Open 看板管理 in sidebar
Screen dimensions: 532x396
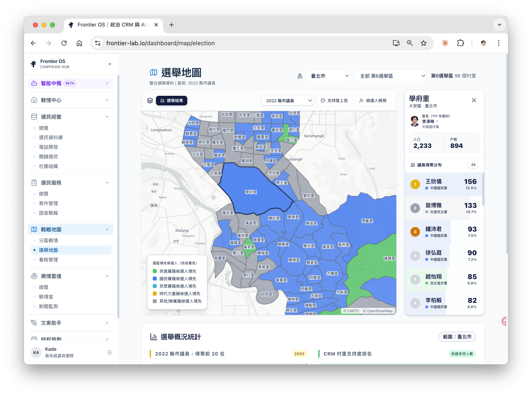(48, 260)
